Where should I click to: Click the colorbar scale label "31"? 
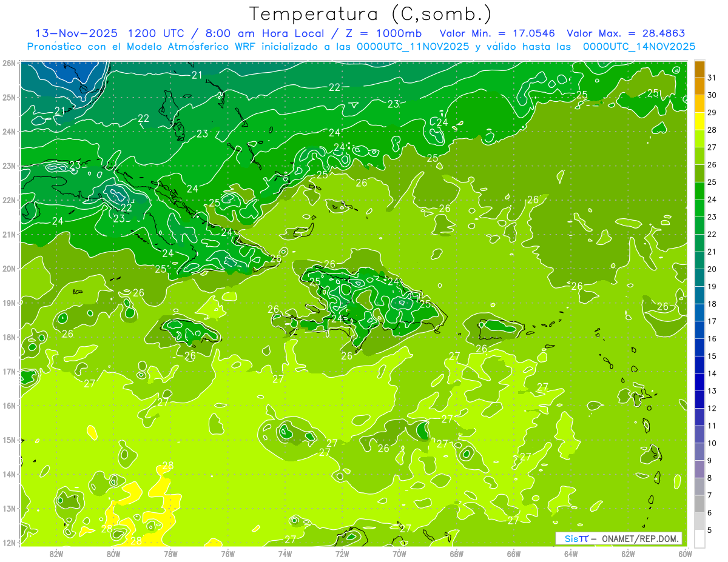pos(712,78)
